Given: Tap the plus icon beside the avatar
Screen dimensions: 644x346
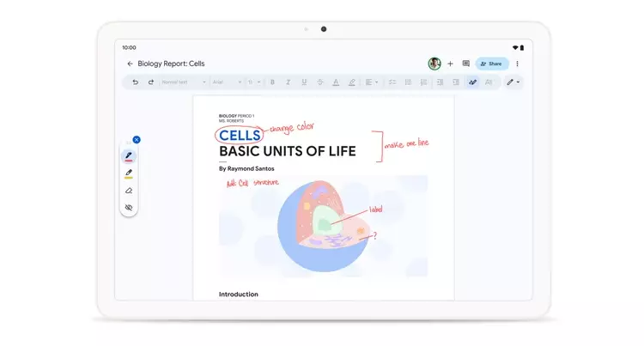Looking at the screenshot, I should pos(450,64).
